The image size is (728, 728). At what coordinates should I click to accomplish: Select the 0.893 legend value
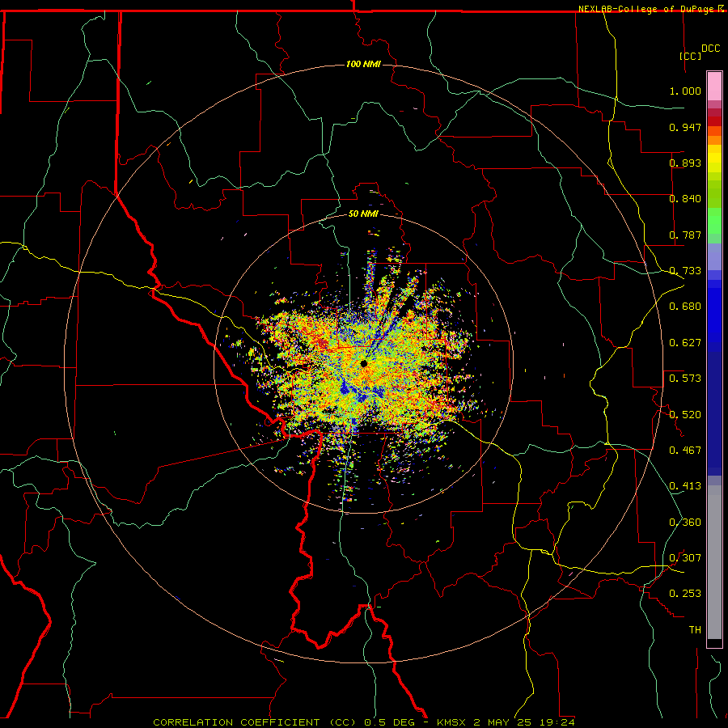[685, 163]
